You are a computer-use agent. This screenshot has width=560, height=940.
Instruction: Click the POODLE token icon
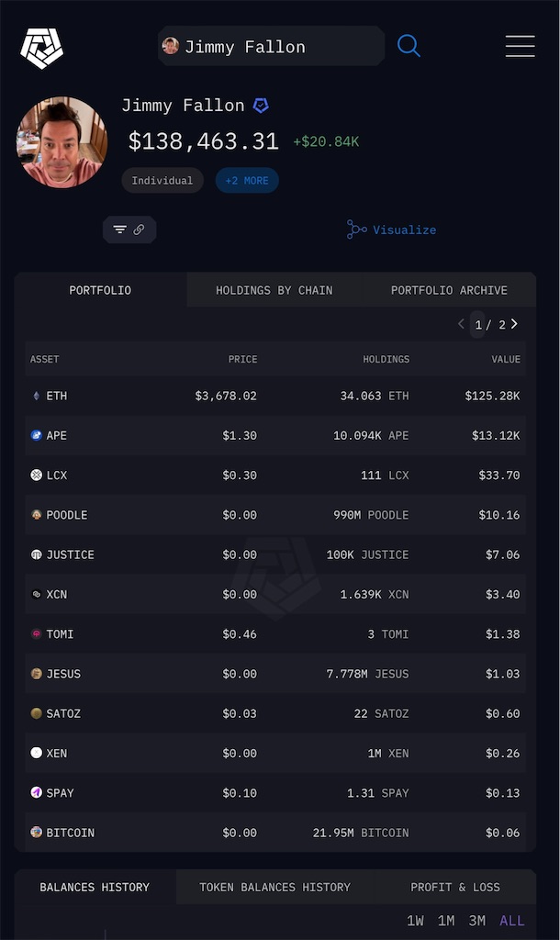36,514
